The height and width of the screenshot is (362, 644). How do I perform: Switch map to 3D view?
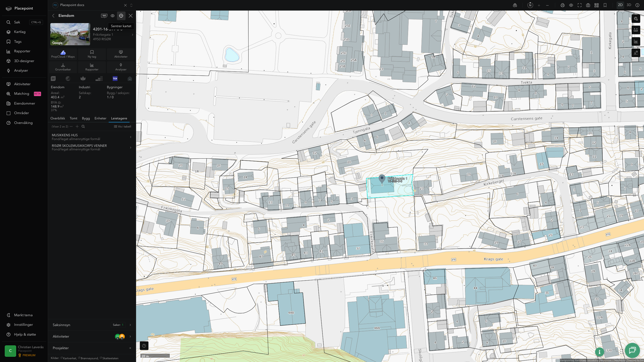[x=629, y=5]
